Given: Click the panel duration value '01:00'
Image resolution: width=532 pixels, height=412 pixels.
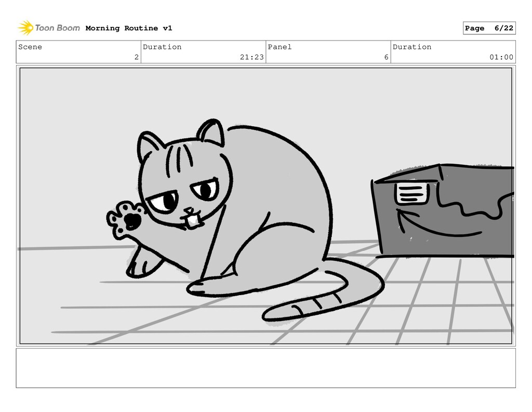Looking at the screenshot, I should 501,57.
